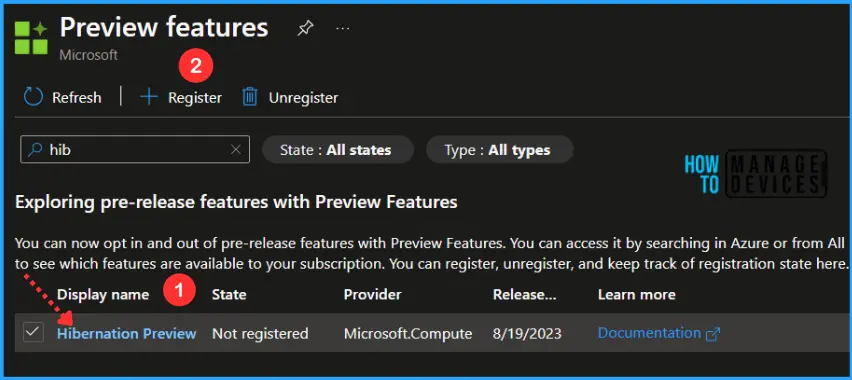The width and height of the screenshot is (852, 380).
Task: Click the Preview features title
Action: [x=164, y=27]
